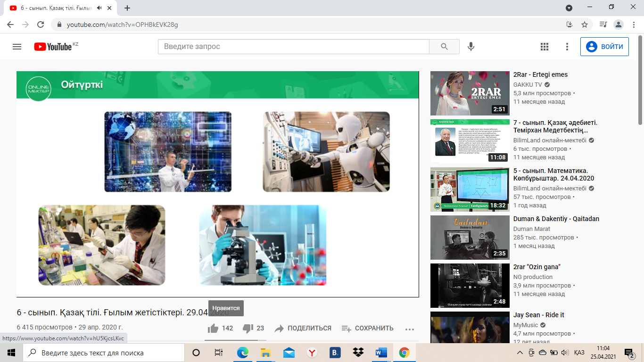Mute tab using speaker icon
644x362 pixels.
[x=99, y=8]
